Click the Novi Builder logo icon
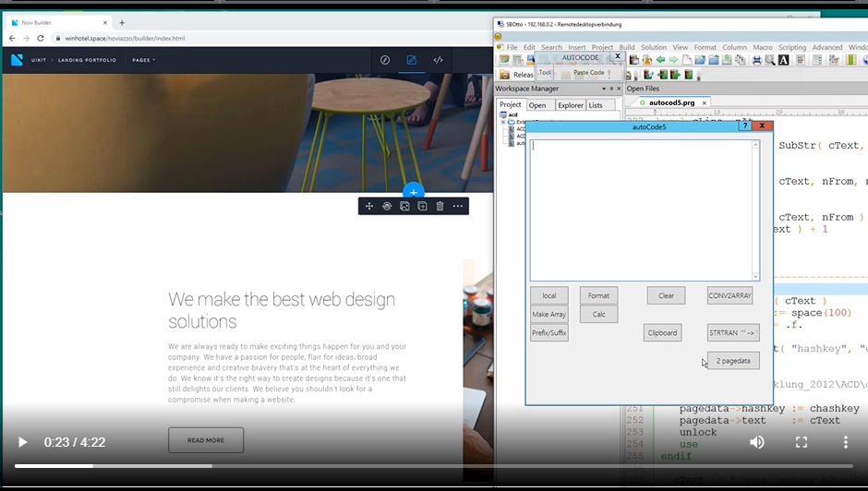Screen dimensions: 868x491 18,60
